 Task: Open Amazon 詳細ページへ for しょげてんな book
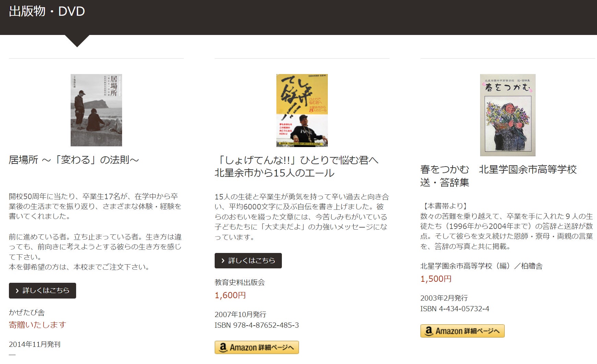pos(257,347)
